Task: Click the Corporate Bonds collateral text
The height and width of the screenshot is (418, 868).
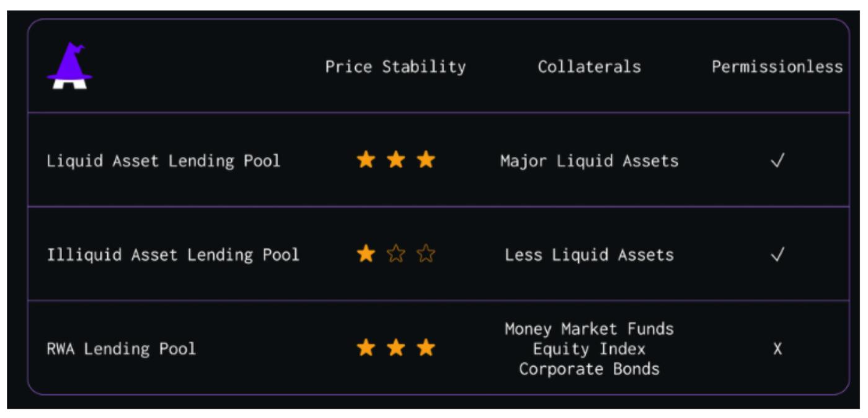Action: [589, 369]
